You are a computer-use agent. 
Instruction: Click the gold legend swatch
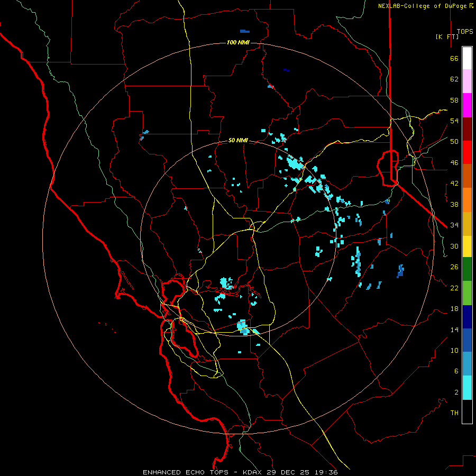[x=467, y=224]
